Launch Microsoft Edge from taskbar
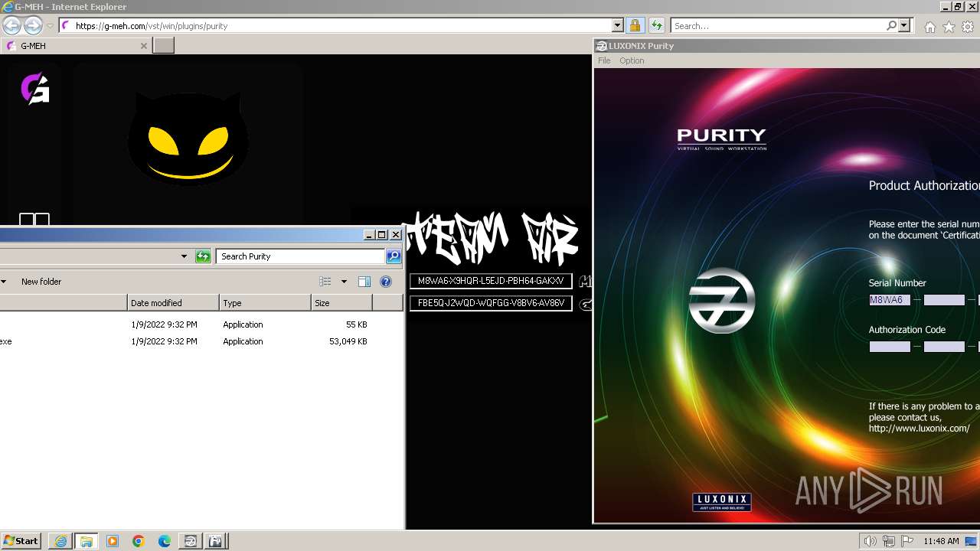The height and width of the screenshot is (551, 980). coord(165,541)
